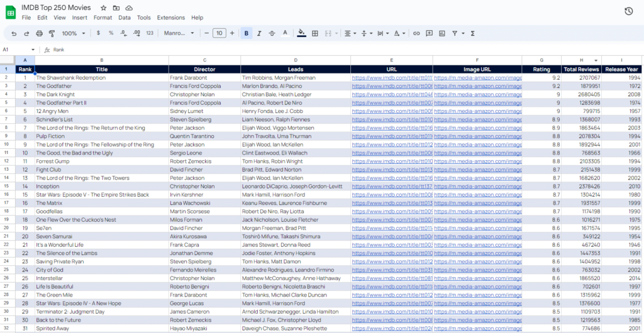Click the font size input field
The image size is (644, 333).
coord(219,33)
